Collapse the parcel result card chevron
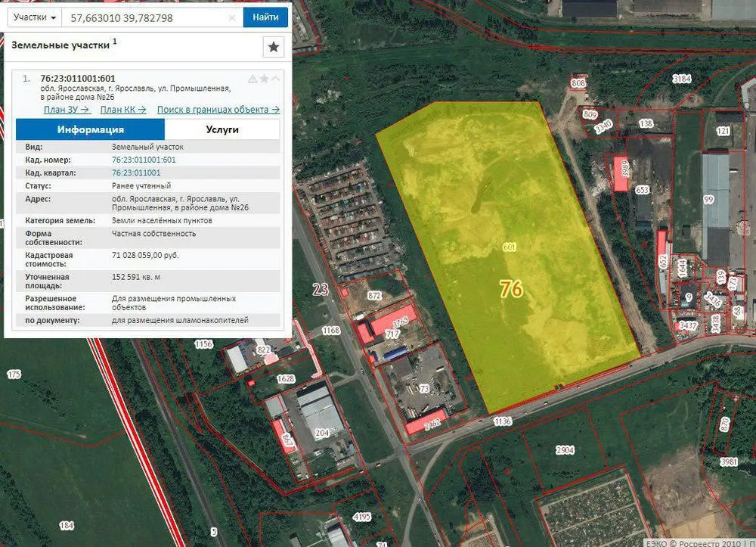756x547 pixels. point(275,79)
